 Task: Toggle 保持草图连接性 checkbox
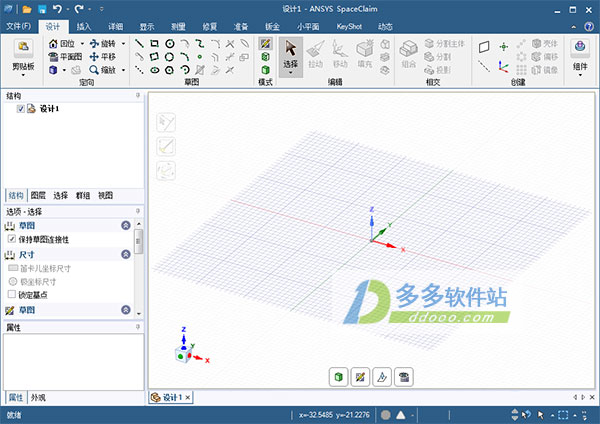click(11, 240)
